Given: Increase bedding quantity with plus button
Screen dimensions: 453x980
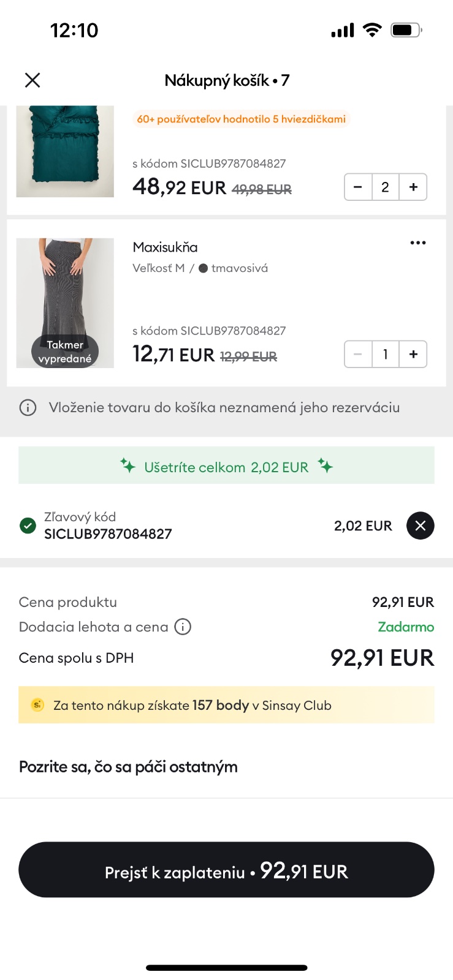Looking at the screenshot, I should click(413, 187).
